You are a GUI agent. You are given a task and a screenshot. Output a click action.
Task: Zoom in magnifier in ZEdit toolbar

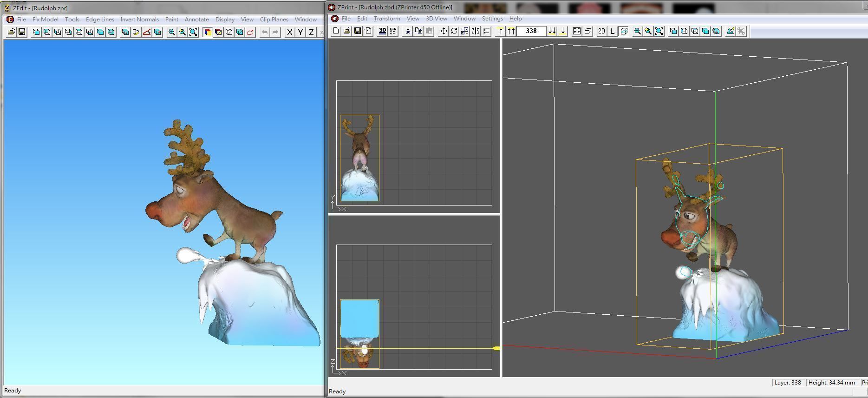pos(172,32)
